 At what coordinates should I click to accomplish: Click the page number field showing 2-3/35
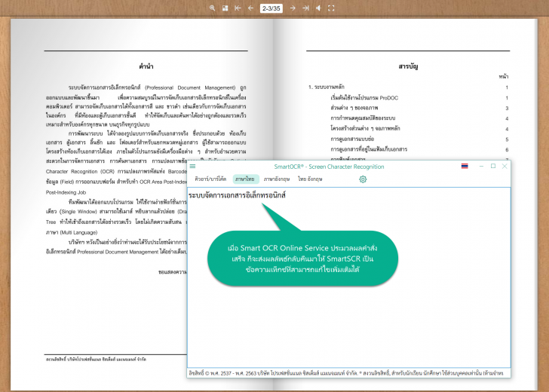click(271, 8)
